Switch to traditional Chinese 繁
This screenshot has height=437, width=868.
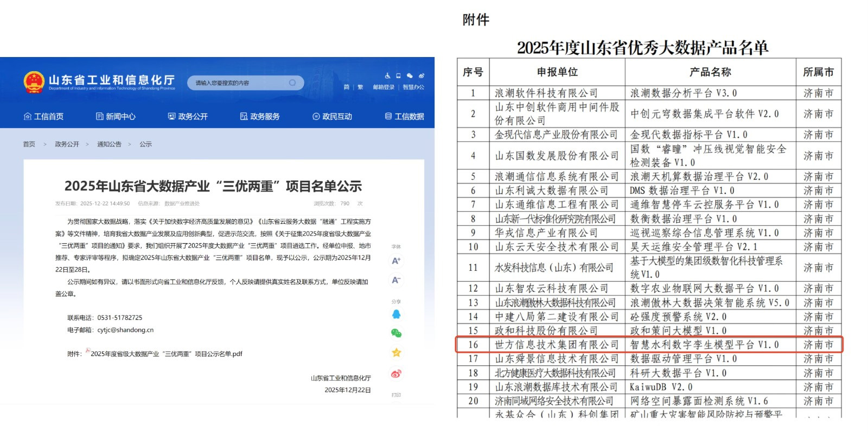360,87
